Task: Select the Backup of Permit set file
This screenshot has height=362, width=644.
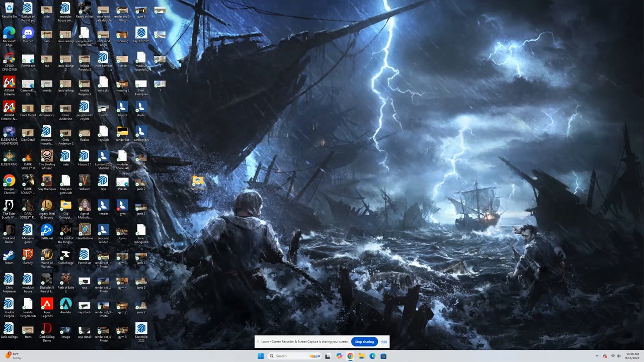Action: click(28, 12)
